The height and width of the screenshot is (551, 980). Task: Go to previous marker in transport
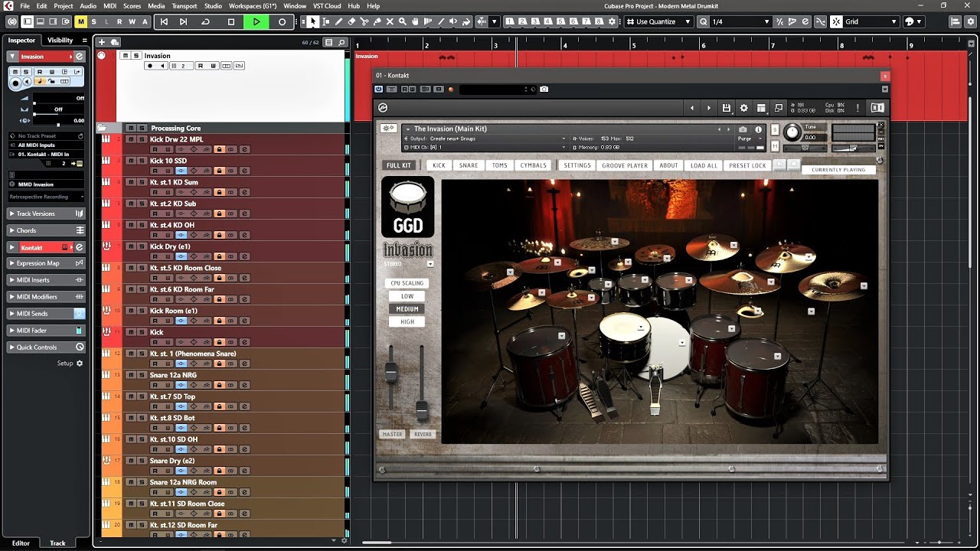(x=163, y=21)
